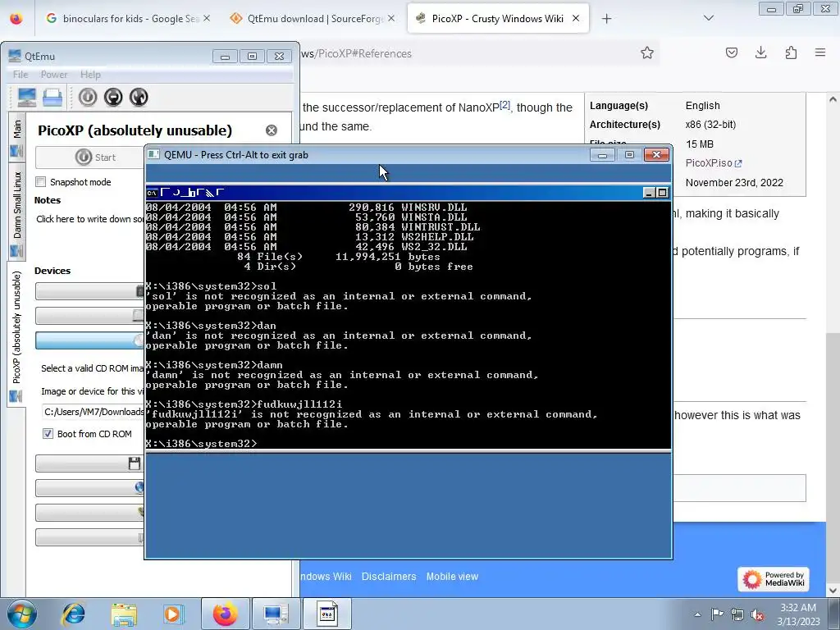Viewport: 840px width, 630px height.
Task: Expand the network device section below floppy
Action: pos(90,488)
